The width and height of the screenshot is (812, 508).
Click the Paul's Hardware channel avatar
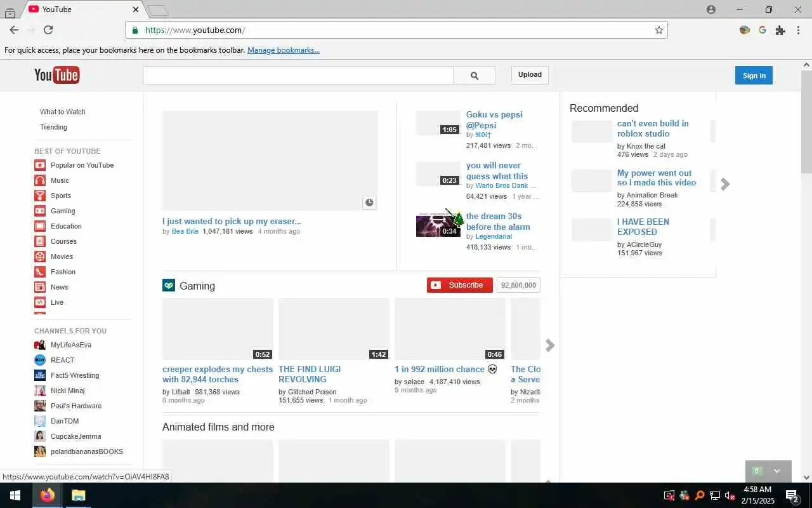(40, 406)
